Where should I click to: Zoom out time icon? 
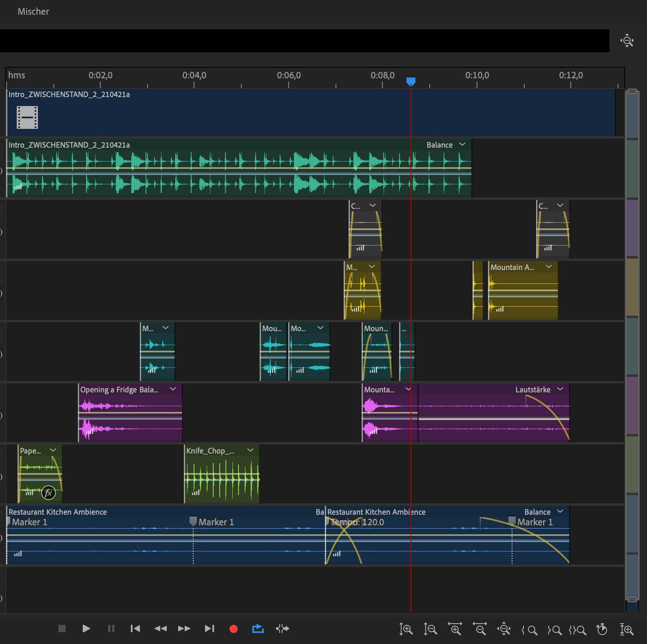pyautogui.click(x=480, y=629)
